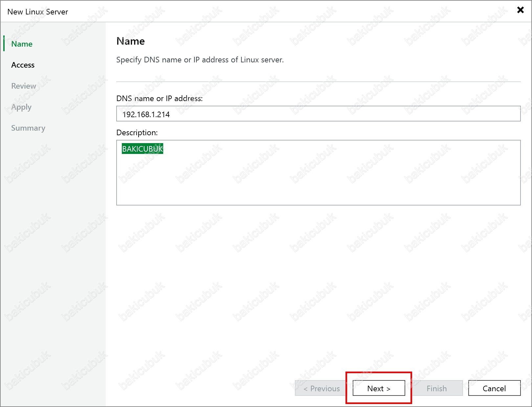The height and width of the screenshot is (407, 532).
Task: Click the empty sidebar area below Summary
Action: [x=53, y=246]
